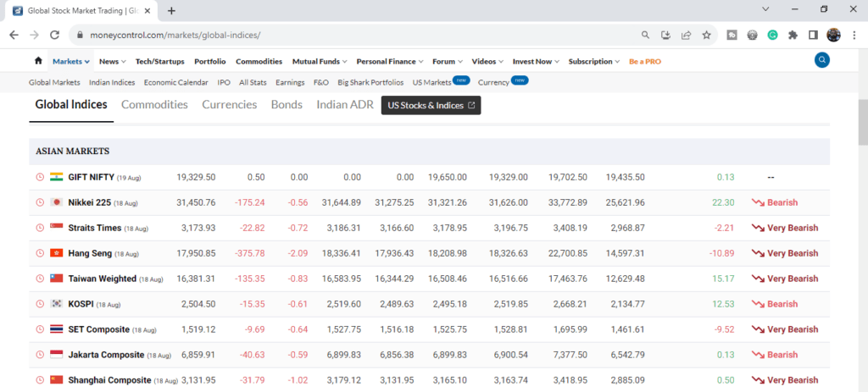This screenshot has width=868, height=392.
Task: Switch to the Indian ADR tab
Action: [x=345, y=104]
